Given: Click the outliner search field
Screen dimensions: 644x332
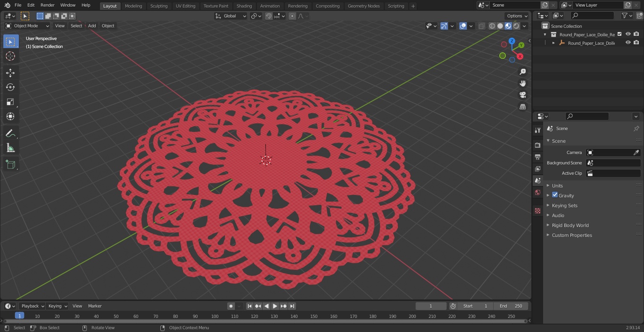Looking at the screenshot, I should click(592, 16).
